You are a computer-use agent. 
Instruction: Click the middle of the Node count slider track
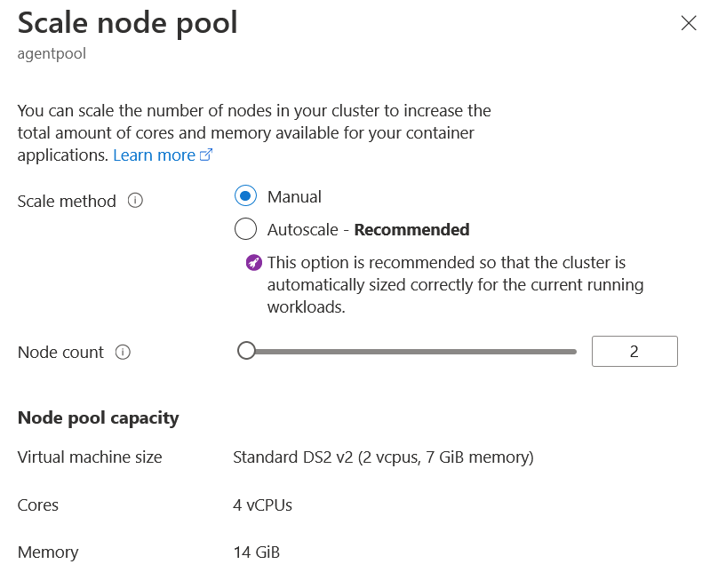point(411,352)
